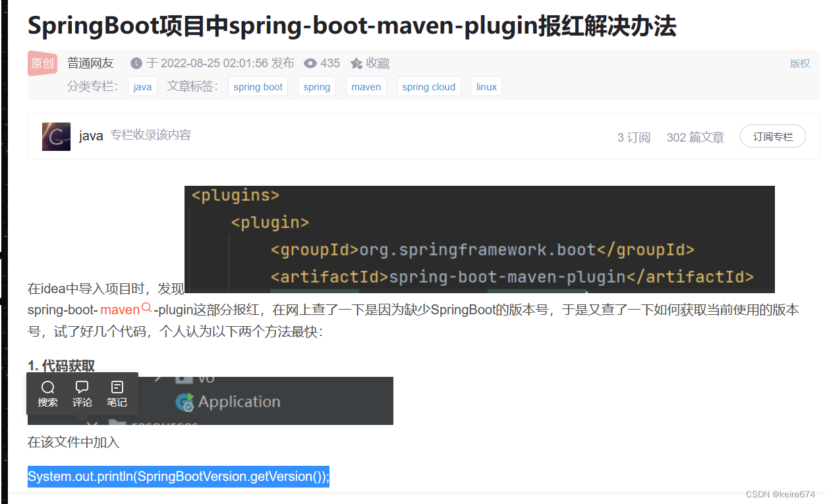Click the clock icon beside publish time
Image resolution: width=825 pixels, height=504 pixels.
point(136,63)
